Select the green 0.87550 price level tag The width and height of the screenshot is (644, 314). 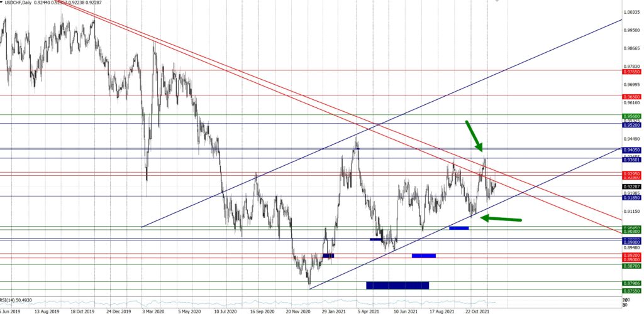631,291
